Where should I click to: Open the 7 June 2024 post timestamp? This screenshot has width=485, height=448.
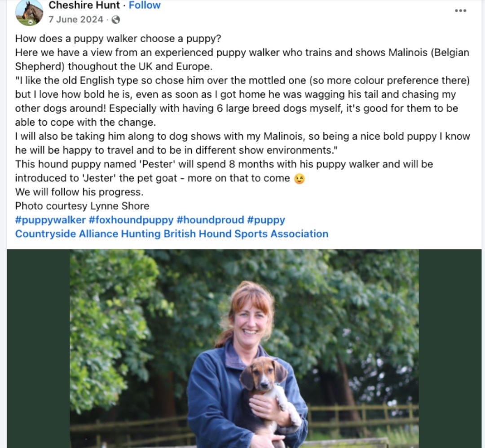[76, 19]
